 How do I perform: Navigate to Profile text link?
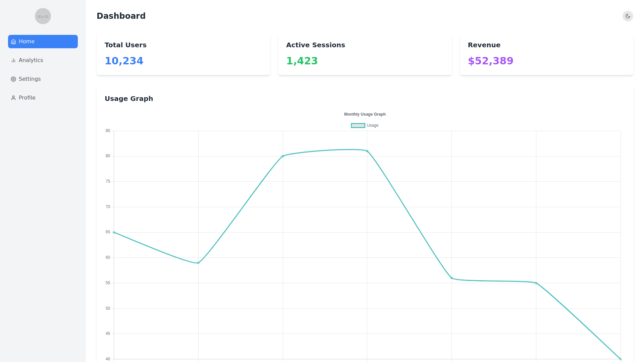[27, 98]
